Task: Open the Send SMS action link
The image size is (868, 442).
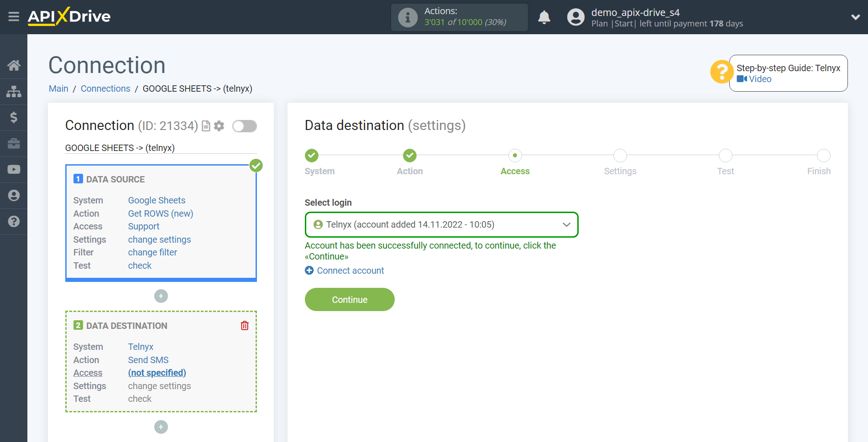Action: [148, 360]
